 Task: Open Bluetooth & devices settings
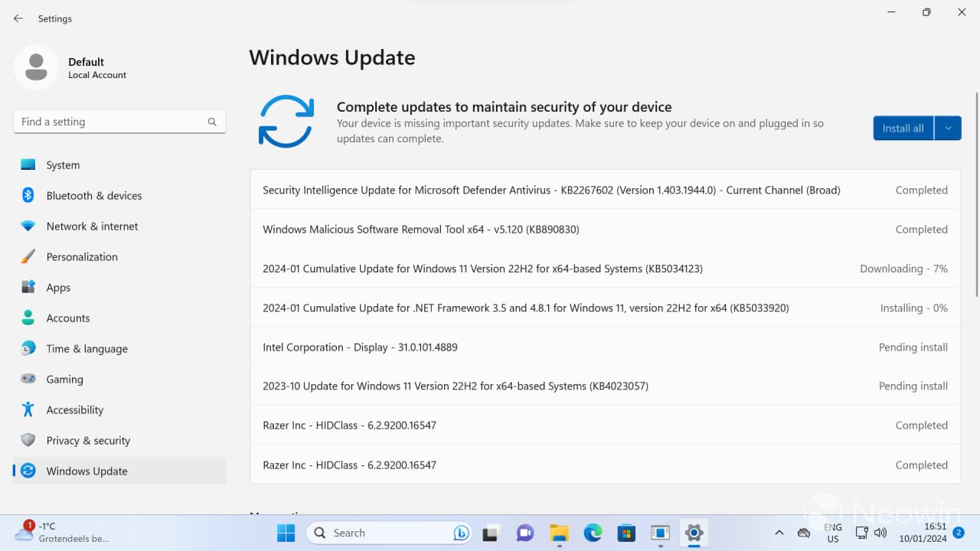[93, 196]
